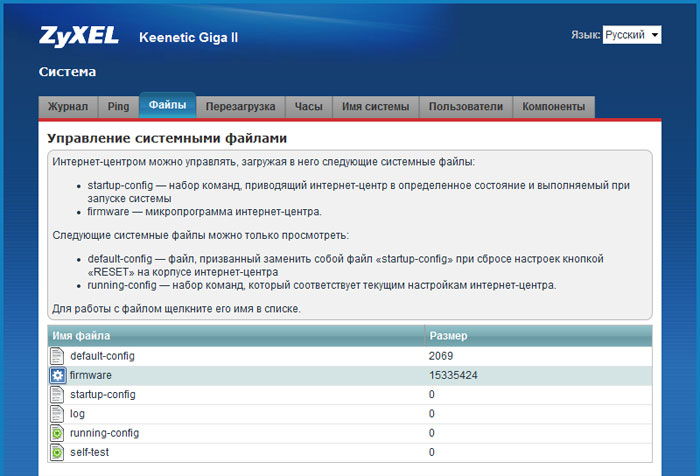
Task: Open the Перезагрузка tab
Action: point(241,107)
